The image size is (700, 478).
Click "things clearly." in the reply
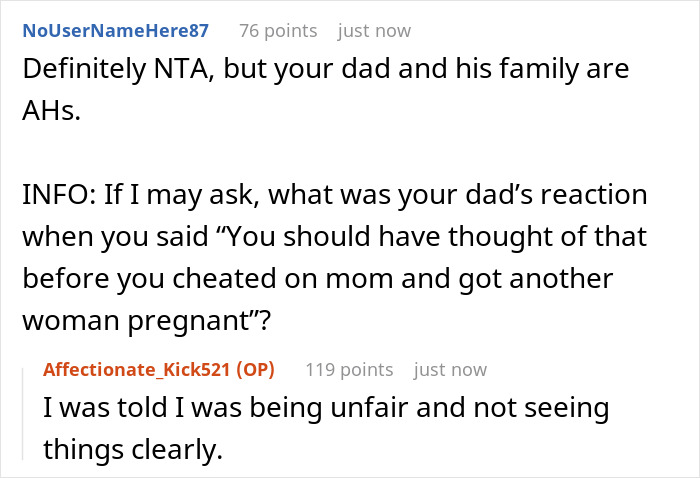(131, 449)
